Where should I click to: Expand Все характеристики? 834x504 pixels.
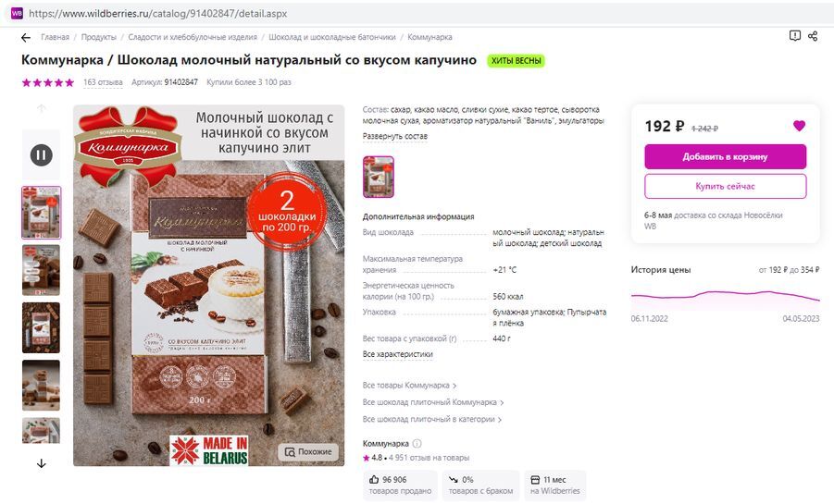pyautogui.click(x=398, y=354)
